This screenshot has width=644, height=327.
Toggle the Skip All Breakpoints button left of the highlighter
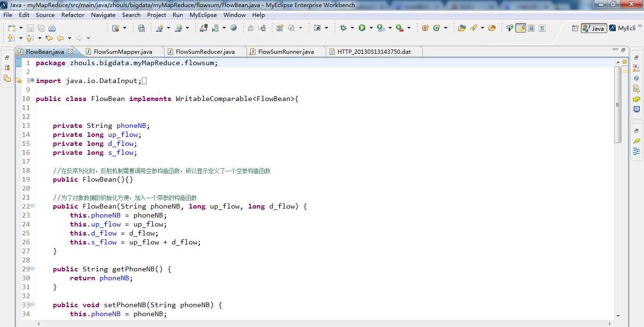click(510, 28)
